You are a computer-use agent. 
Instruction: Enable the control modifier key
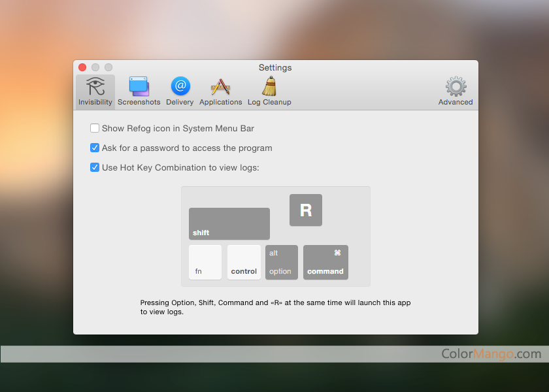pos(244,262)
